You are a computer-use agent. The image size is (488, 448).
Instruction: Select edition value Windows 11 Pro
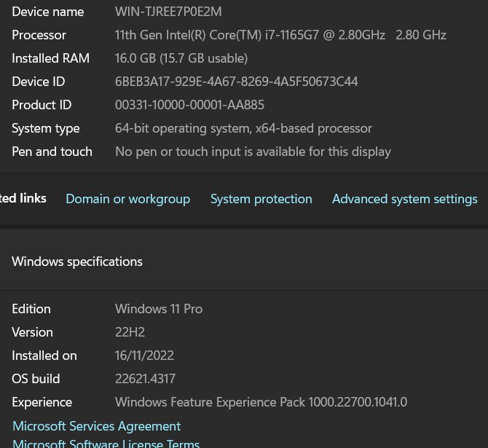click(159, 309)
